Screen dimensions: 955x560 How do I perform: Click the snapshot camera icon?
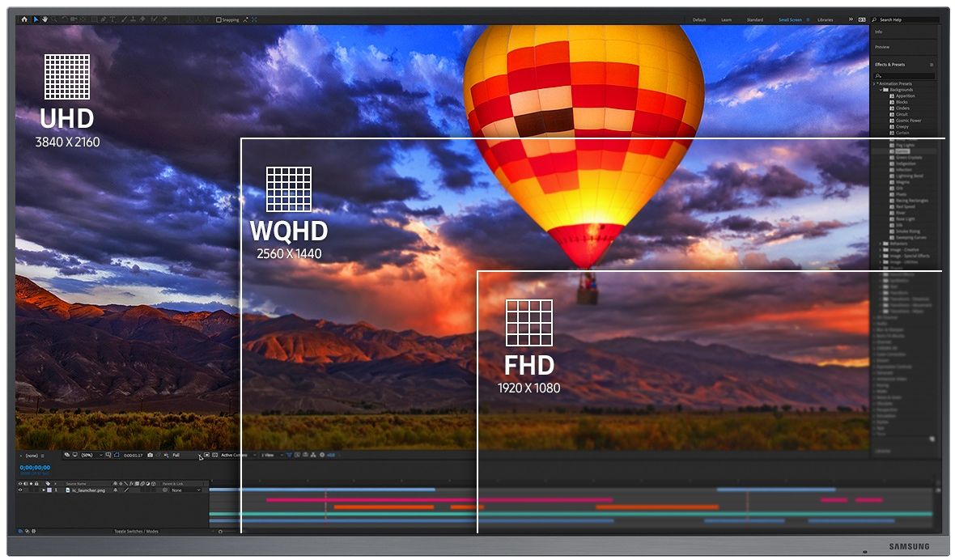[150, 456]
